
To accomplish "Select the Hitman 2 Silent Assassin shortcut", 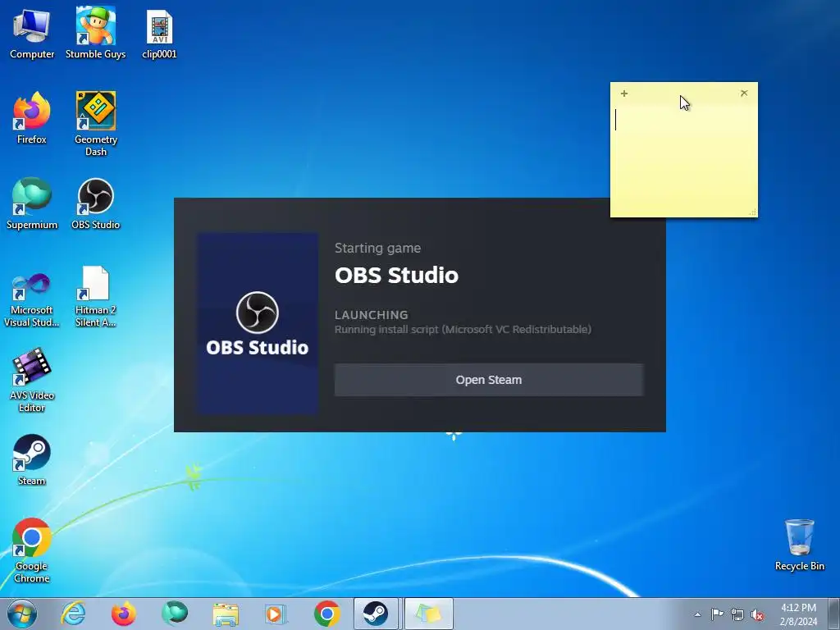I will [96, 296].
